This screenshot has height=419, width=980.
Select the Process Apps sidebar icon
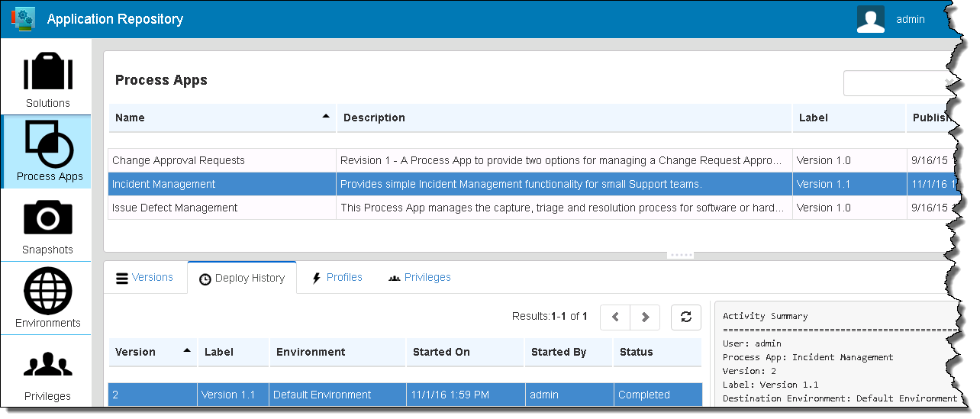pos(49,143)
